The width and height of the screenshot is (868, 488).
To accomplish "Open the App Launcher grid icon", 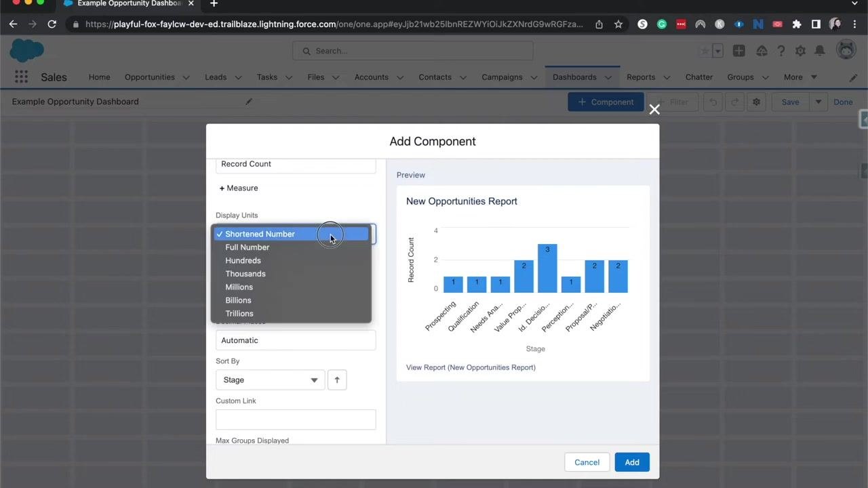I will tap(21, 77).
